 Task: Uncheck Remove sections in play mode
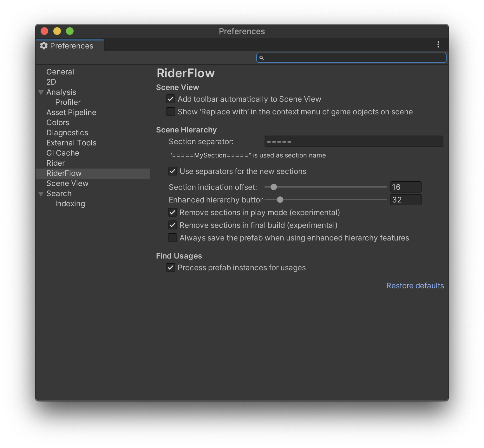pyautogui.click(x=173, y=212)
